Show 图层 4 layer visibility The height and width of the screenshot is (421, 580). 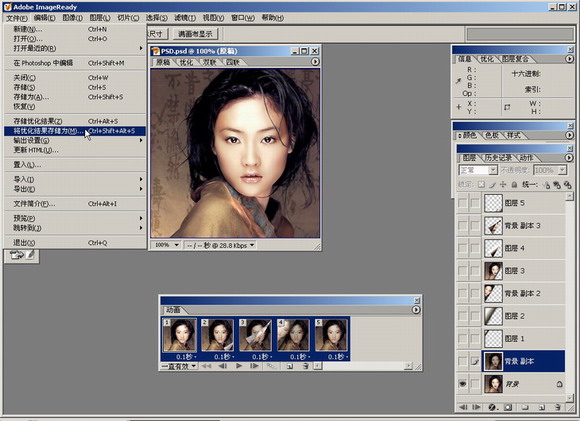(x=463, y=248)
